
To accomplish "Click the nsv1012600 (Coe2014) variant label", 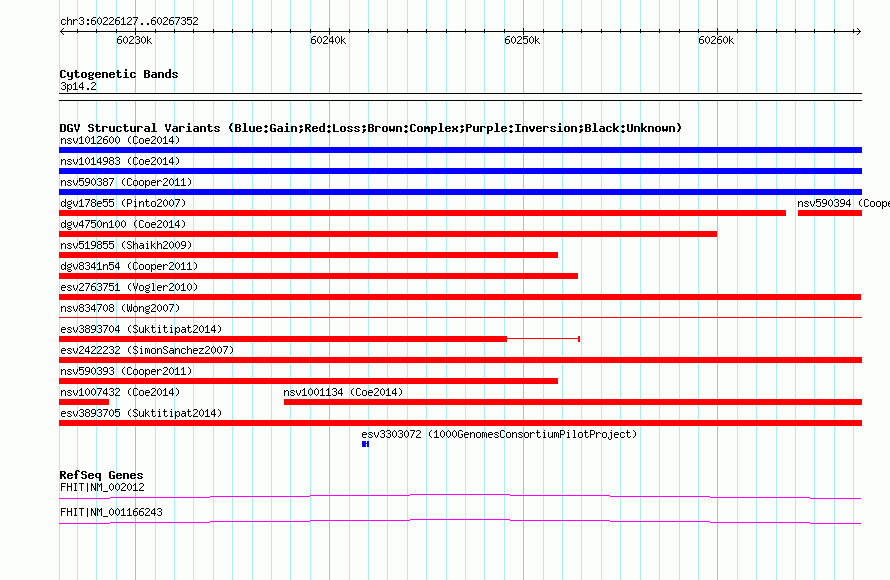I will tap(120, 140).
